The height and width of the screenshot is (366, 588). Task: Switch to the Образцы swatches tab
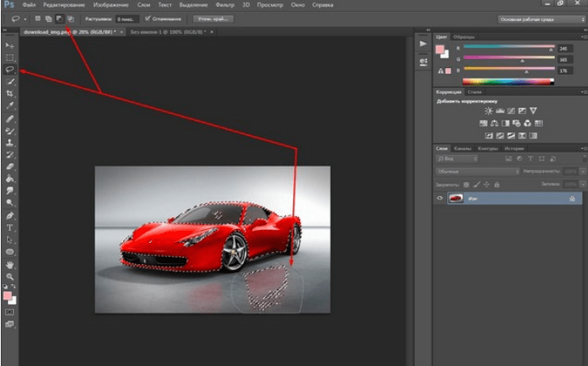click(464, 36)
